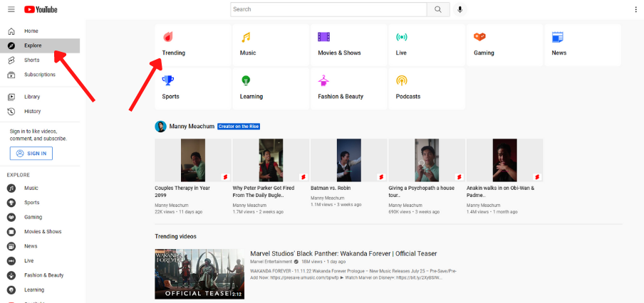Open the Fashion & Beauty card
The image size is (644, 303).
click(348, 88)
